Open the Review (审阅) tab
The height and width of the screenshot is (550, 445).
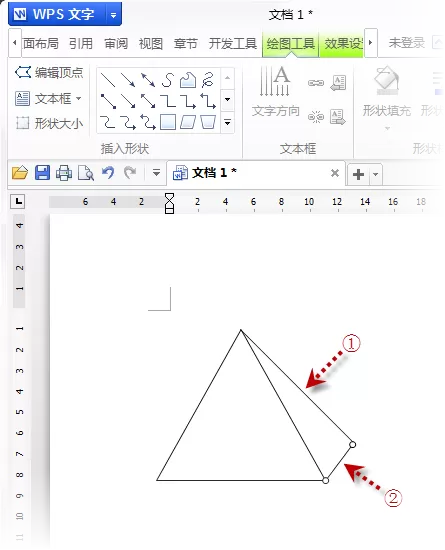pos(116,43)
